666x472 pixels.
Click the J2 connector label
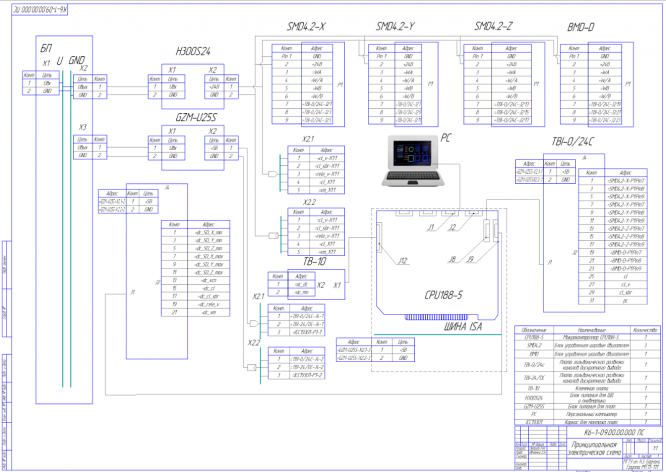pos(452,228)
